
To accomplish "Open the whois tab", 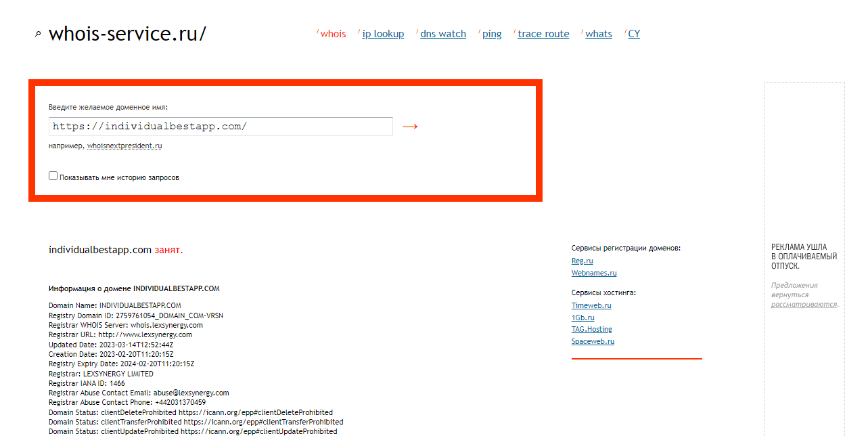I will [x=333, y=34].
